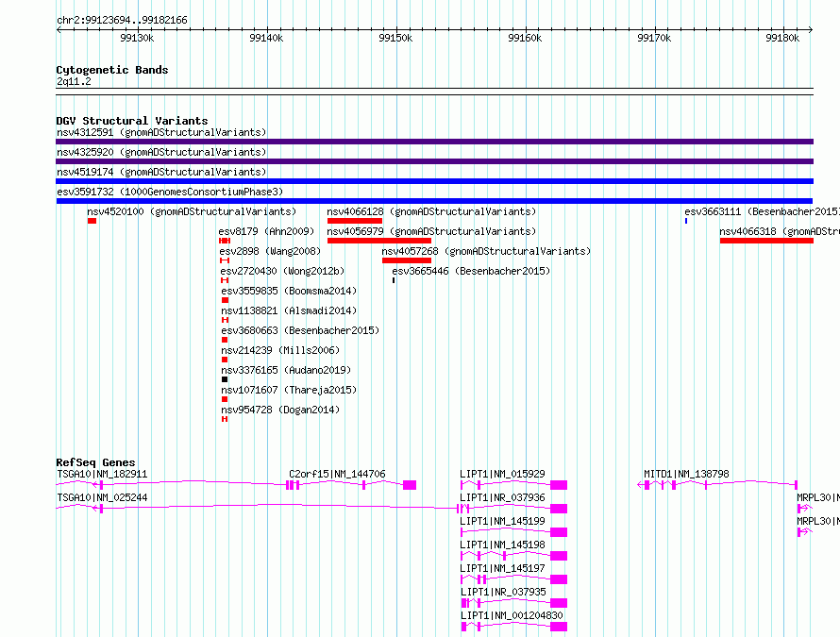The image size is (840, 637).
Task: Open LIPT1|NM_001204830 transcript label
Action: pyautogui.click(x=512, y=615)
